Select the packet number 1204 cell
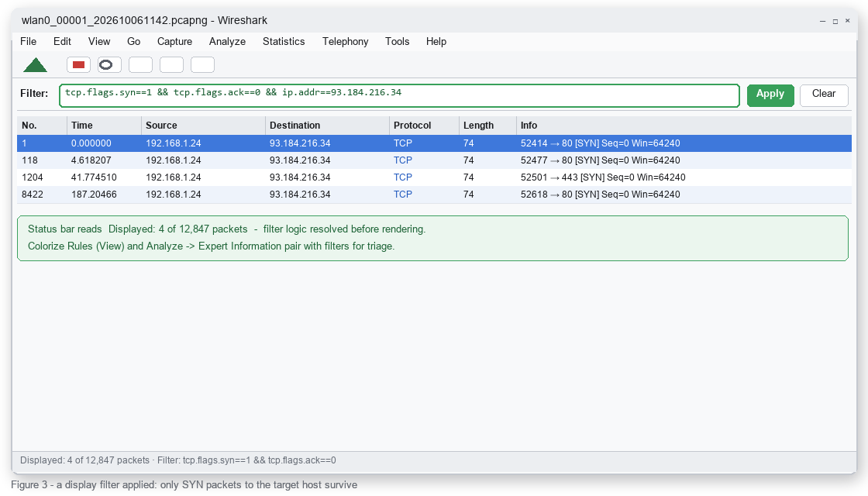This screenshot has width=868, height=496. (33, 177)
